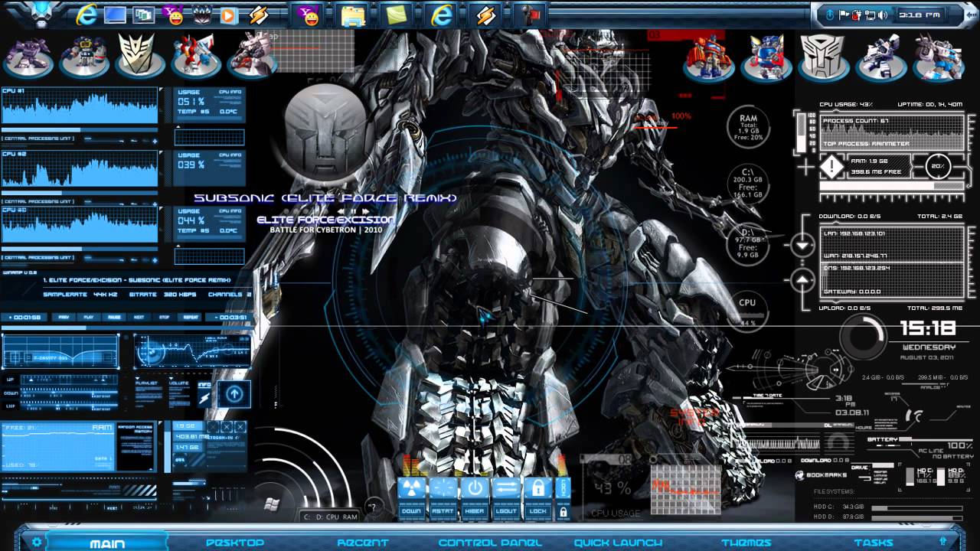Screen dimensions: 980x551
Task: Click the download down-arrow circle
Action: pyautogui.click(x=802, y=246)
